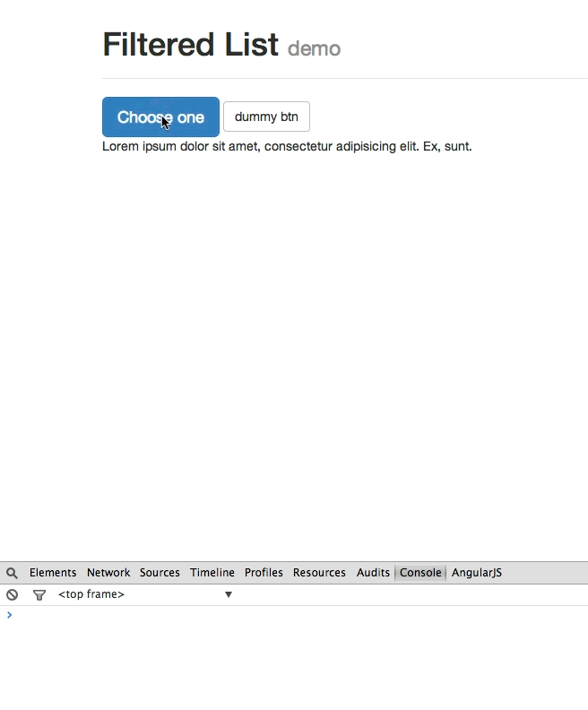
Task: Click the demo subtitle text
Action: 314,48
